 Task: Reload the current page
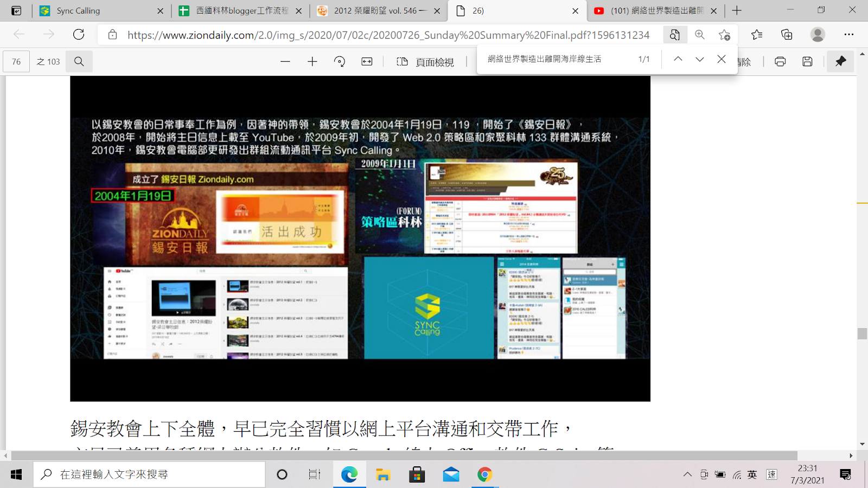79,35
